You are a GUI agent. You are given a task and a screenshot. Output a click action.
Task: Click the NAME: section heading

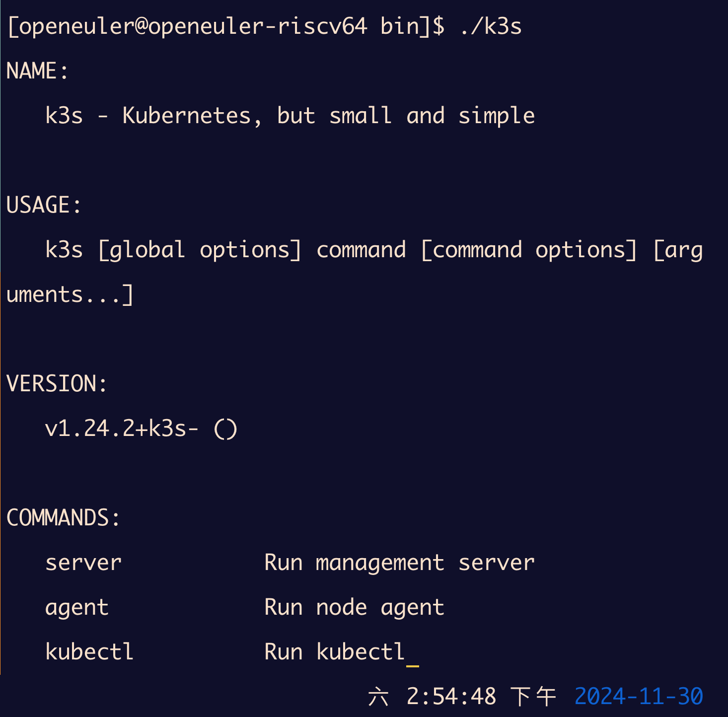click(37, 71)
